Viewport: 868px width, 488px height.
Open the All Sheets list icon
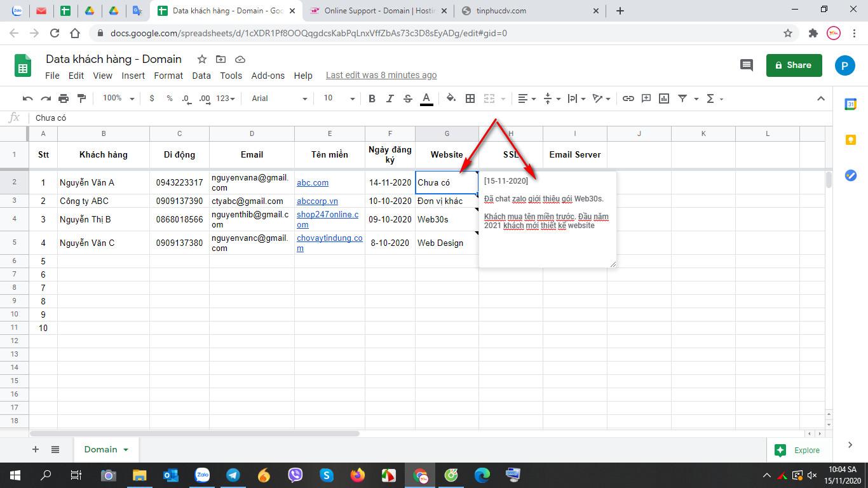tap(55, 449)
